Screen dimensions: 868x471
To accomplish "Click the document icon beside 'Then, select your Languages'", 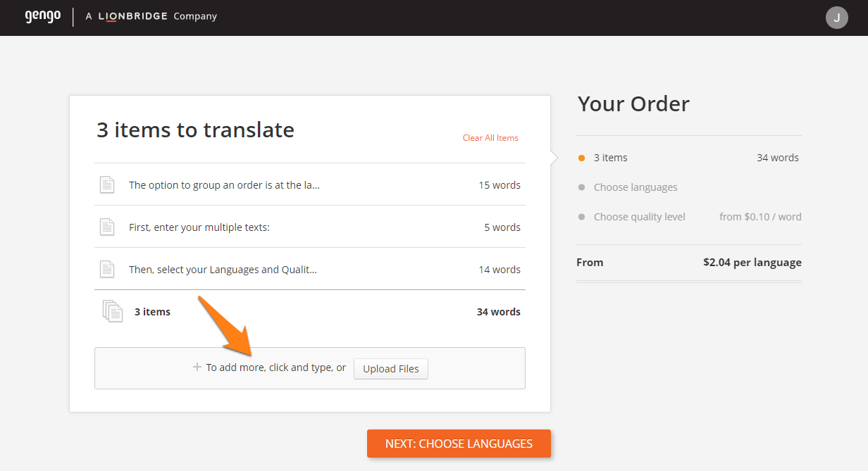I will point(107,270).
